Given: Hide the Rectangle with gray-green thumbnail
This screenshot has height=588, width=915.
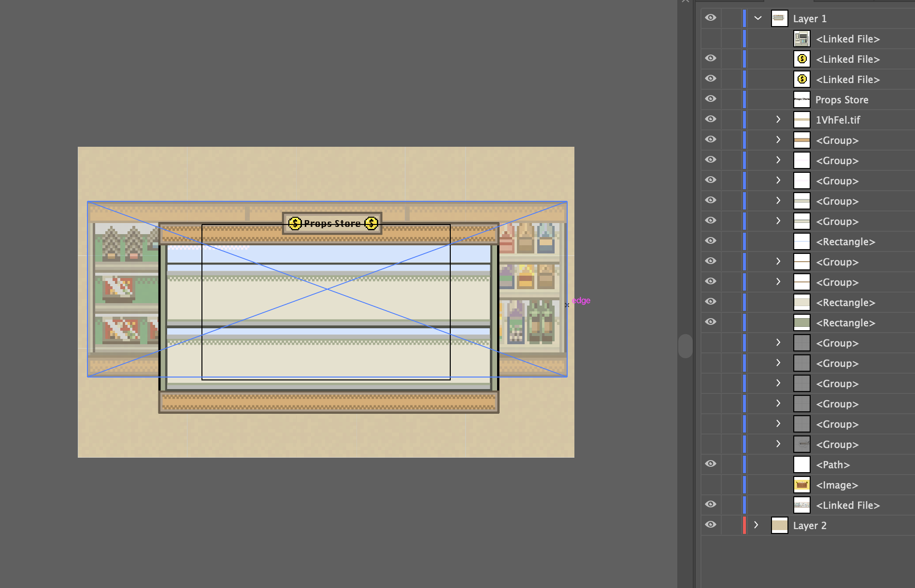Looking at the screenshot, I should (x=710, y=322).
